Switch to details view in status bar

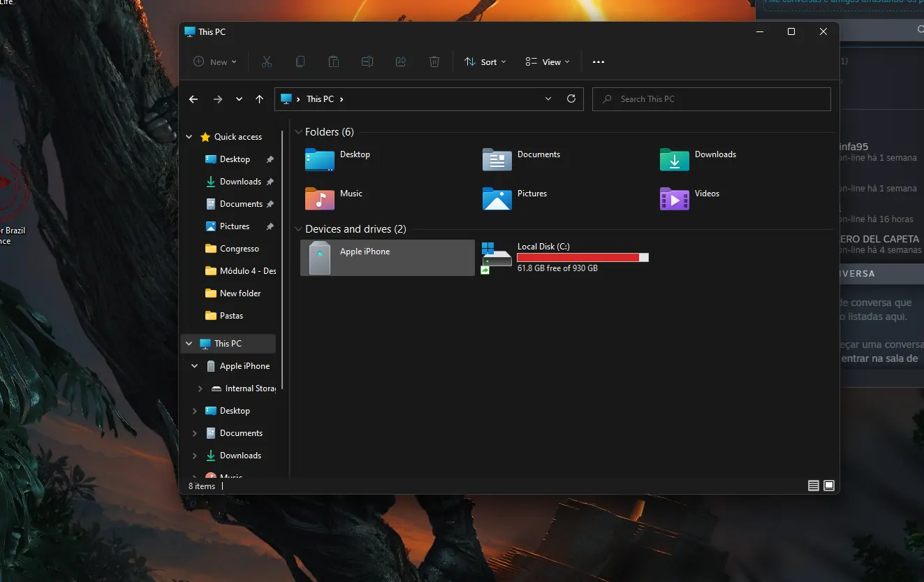pos(813,486)
